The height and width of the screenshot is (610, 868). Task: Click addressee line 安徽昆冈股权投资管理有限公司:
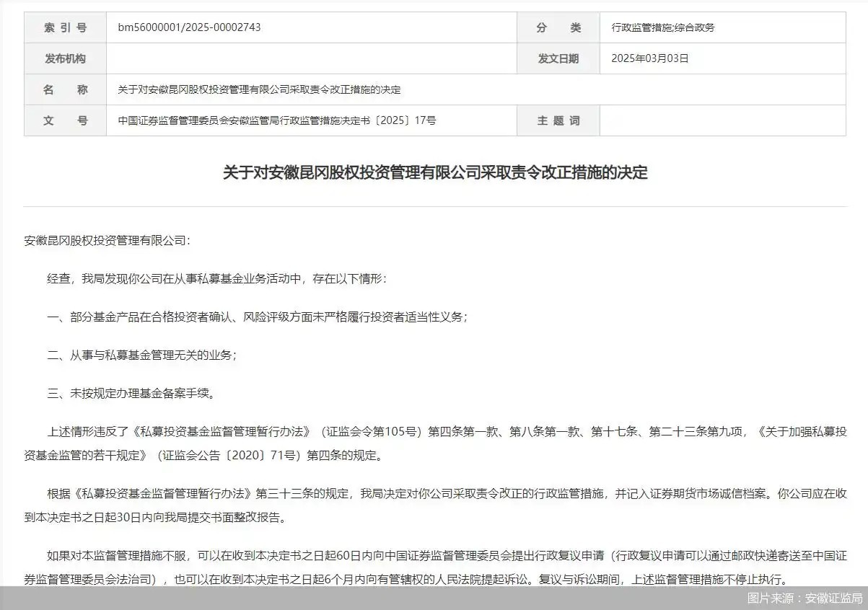(x=107, y=240)
